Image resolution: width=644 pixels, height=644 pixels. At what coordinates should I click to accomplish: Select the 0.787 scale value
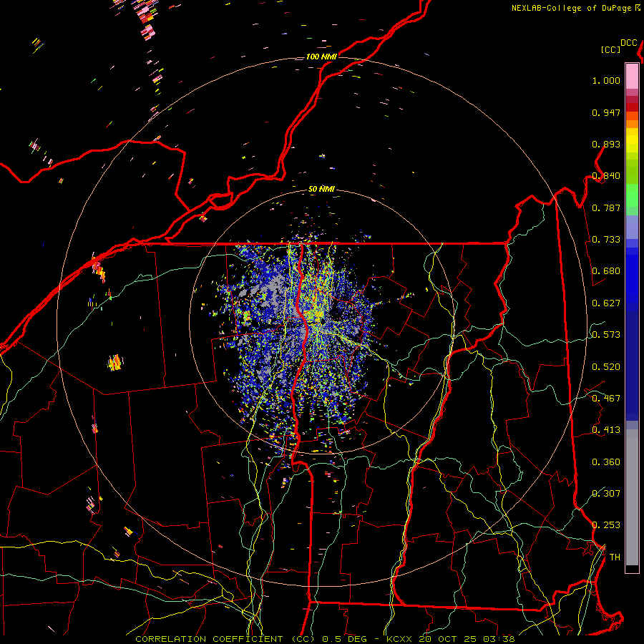606,208
